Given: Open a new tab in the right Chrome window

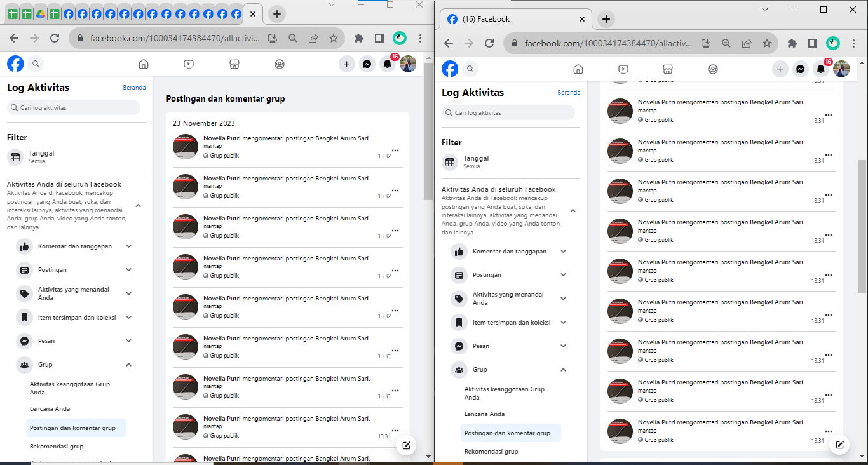Looking at the screenshot, I should pos(606,19).
